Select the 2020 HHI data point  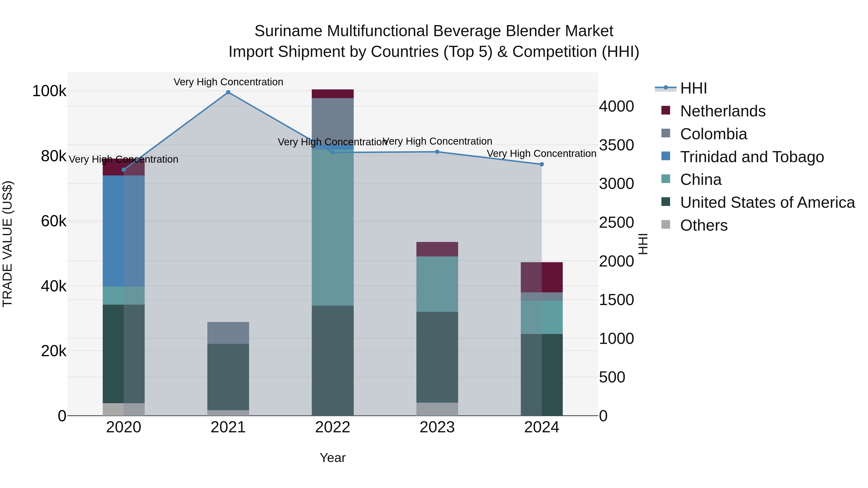tap(124, 170)
